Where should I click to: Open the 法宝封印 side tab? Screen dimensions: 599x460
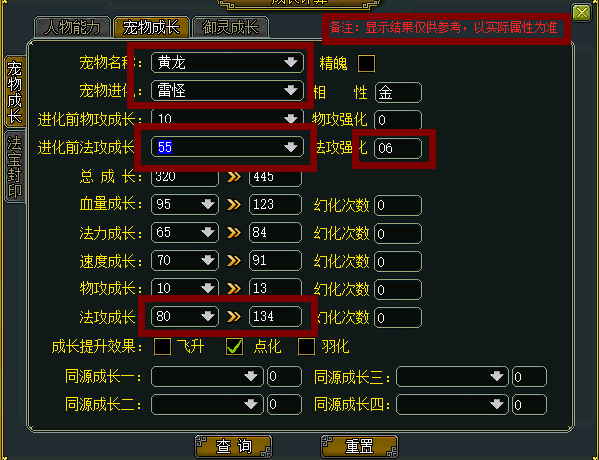point(15,167)
